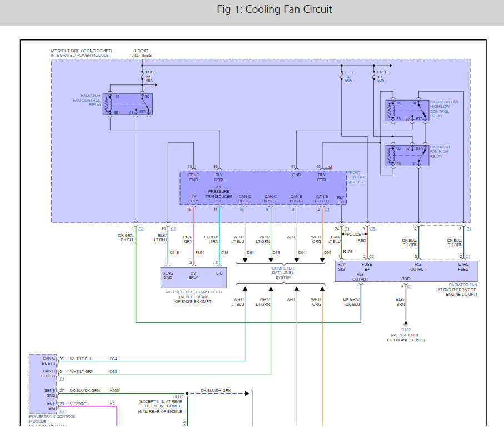The height and width of the screenshot is (438, 504).
Task: Select the RADIATOR FAN CONTROL RELAY symbol
Action: [x=128, y=104]
